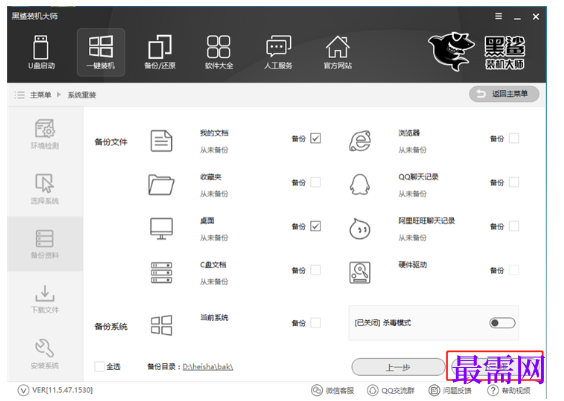Click the 当前系统 Windows icon

coord(161,325)
